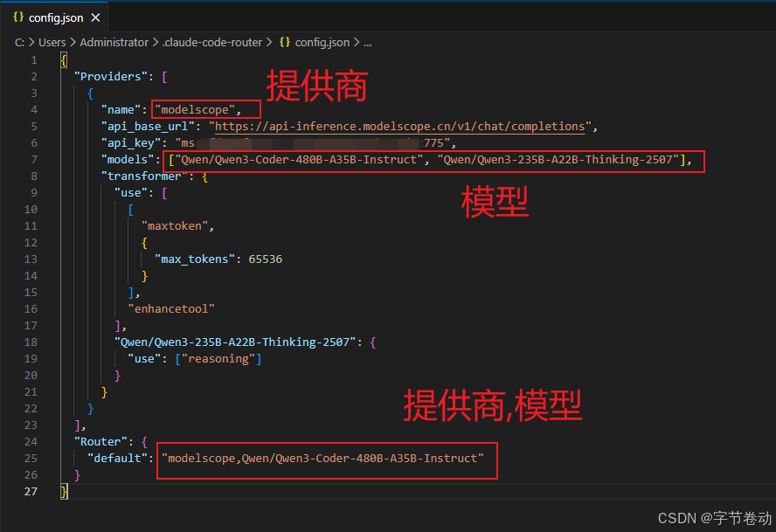Click the "reasoning" string

coord(218,359)
